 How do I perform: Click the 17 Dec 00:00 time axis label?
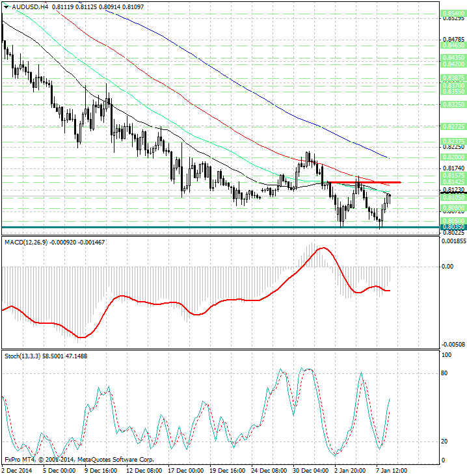tap(186, 471)
